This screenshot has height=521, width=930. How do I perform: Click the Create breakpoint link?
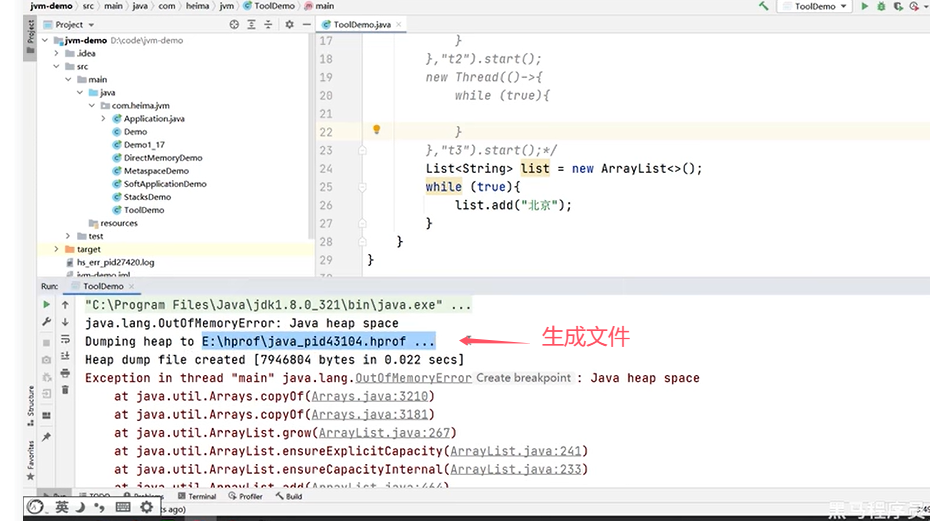coord(523,378)
